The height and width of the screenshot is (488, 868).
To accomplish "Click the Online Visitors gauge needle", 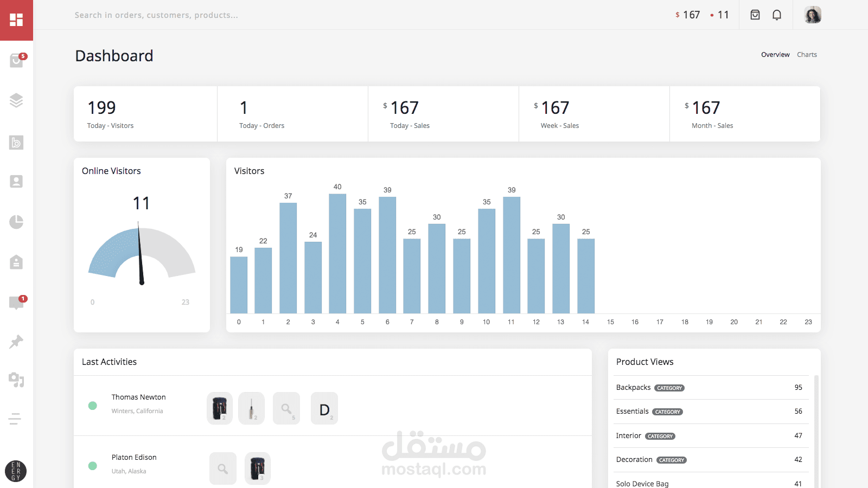I will click(x=141, y=252).
